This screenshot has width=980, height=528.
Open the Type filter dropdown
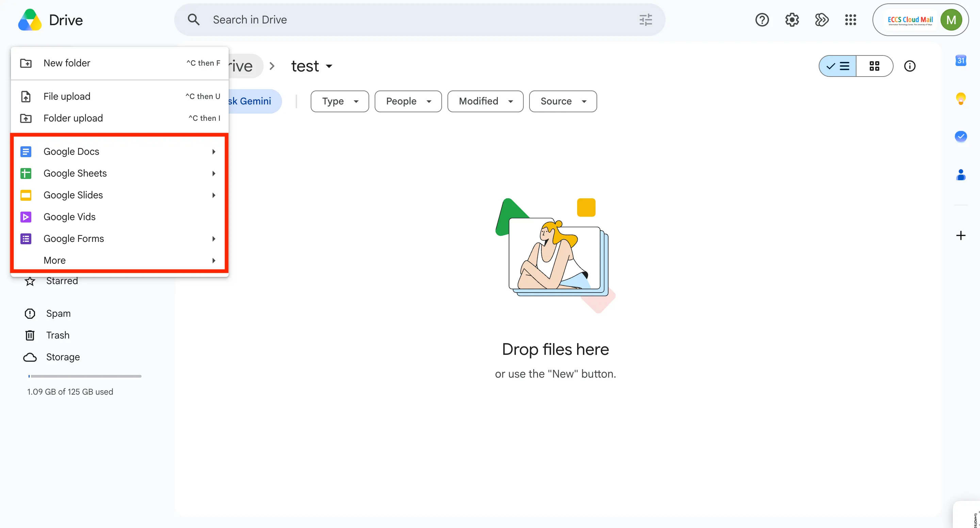pos(340,101)
